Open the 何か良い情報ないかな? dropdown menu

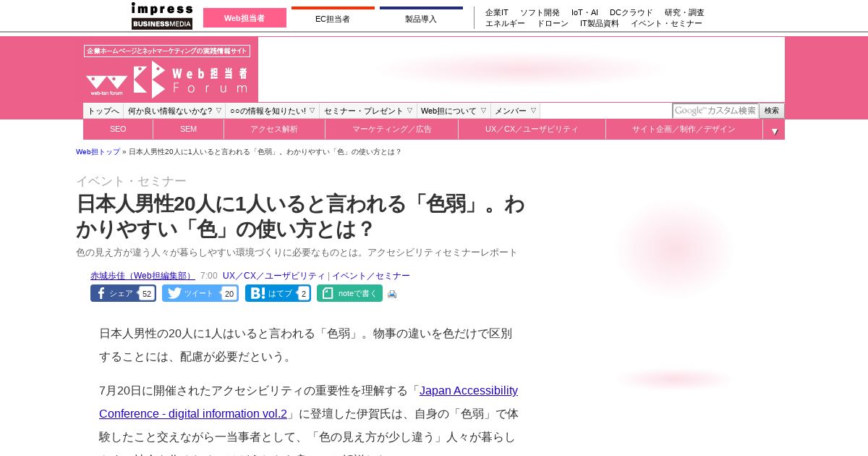[174, 111]
